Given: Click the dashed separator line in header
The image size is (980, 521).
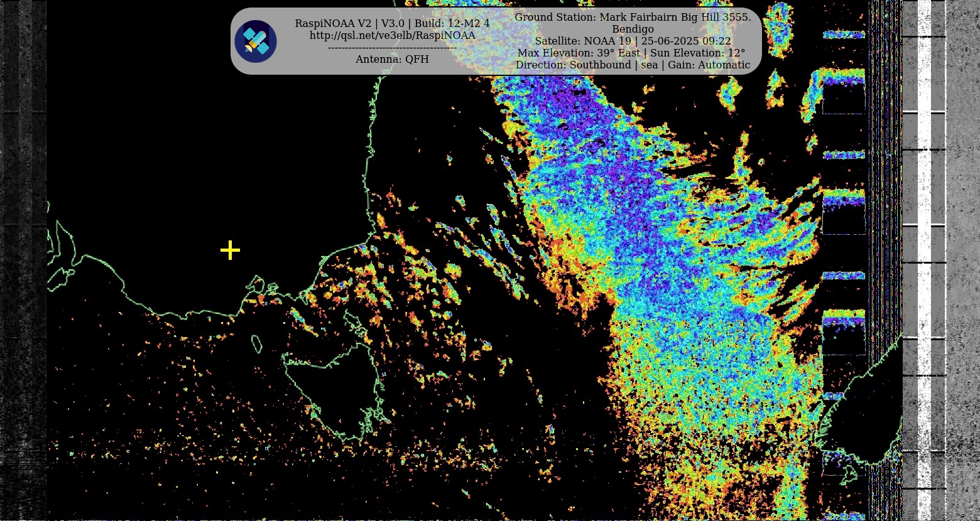Looking at the screenshot, I should click(392, 48).
